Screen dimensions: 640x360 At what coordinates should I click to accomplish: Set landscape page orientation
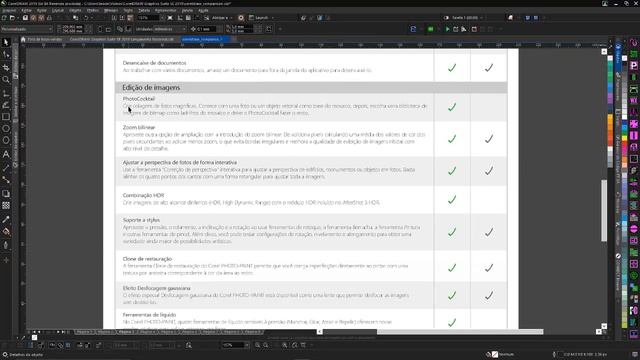pyautogui.click(x=109, y=29)
